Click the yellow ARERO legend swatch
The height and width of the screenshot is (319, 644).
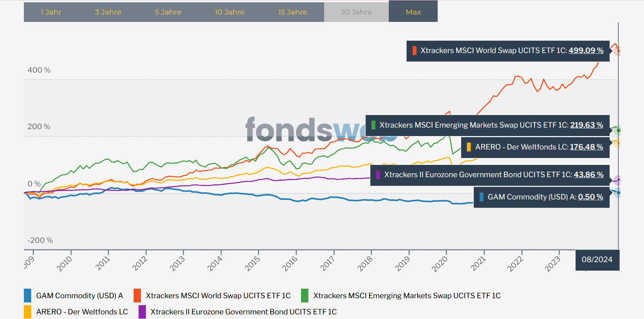coord(28,312)
